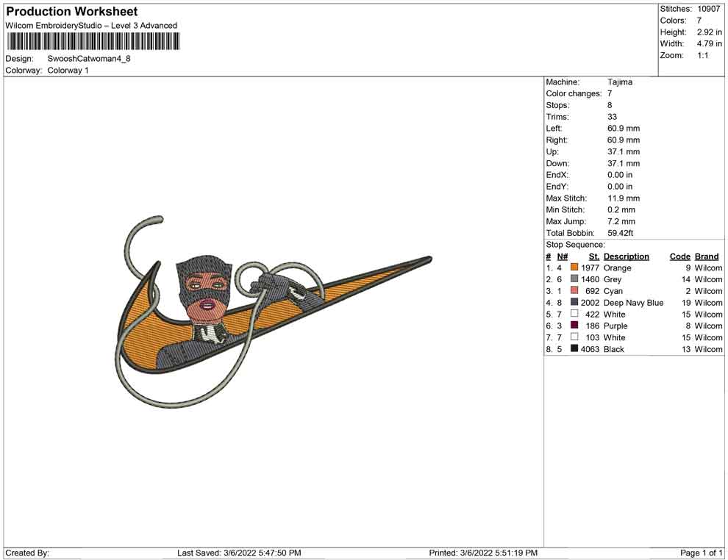728x560 pixels.
Task: Click the Black 4063 color swatch
Action: click(574, 348)
